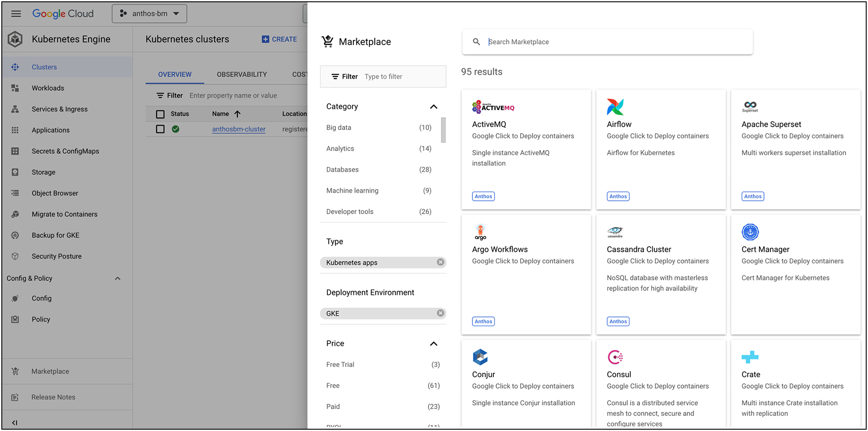Screen dimensions: 868x431
Task: Sort by Name column arrow
Action: coord(237,114)
